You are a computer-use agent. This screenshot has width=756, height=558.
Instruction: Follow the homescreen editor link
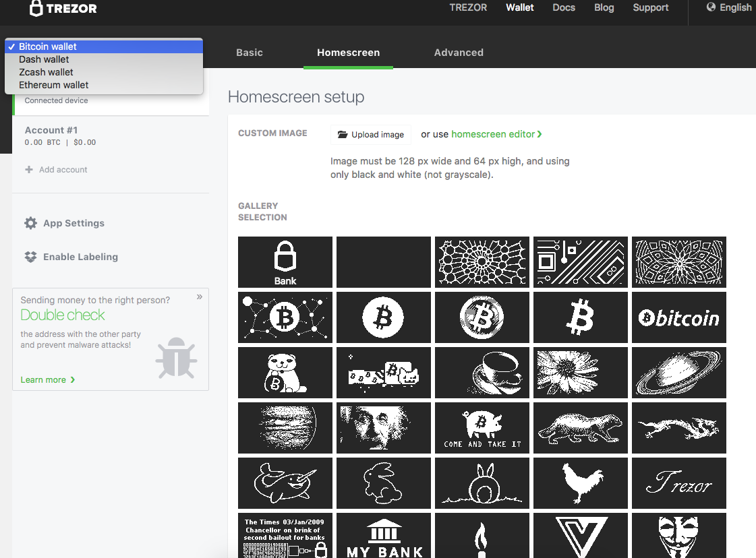[496, 134]
